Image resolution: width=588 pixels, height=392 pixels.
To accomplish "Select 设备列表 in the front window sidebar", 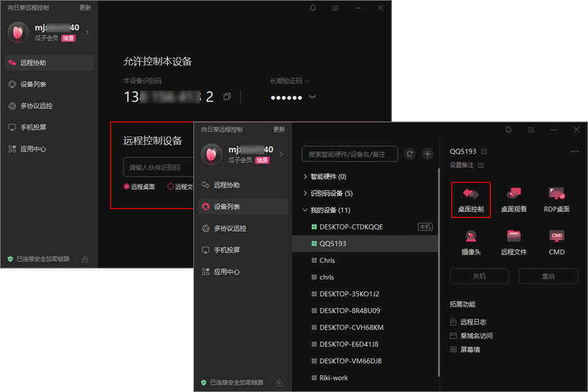I will [x=242, y=206].
